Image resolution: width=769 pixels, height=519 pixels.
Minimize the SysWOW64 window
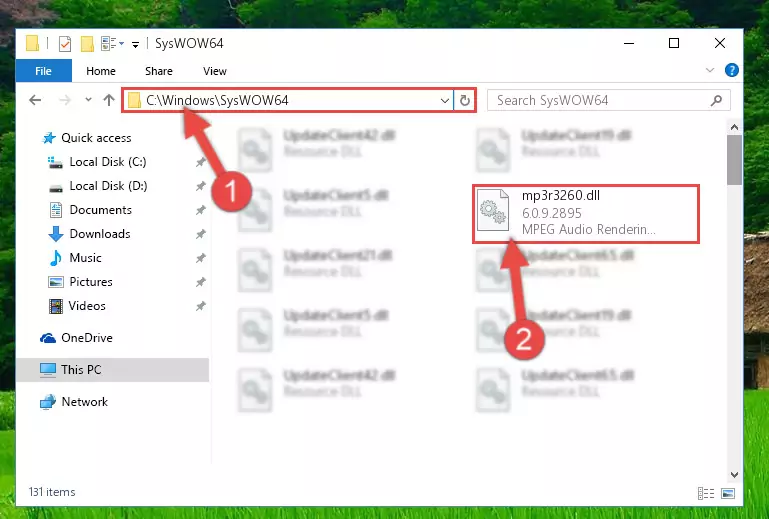[629, 43]
